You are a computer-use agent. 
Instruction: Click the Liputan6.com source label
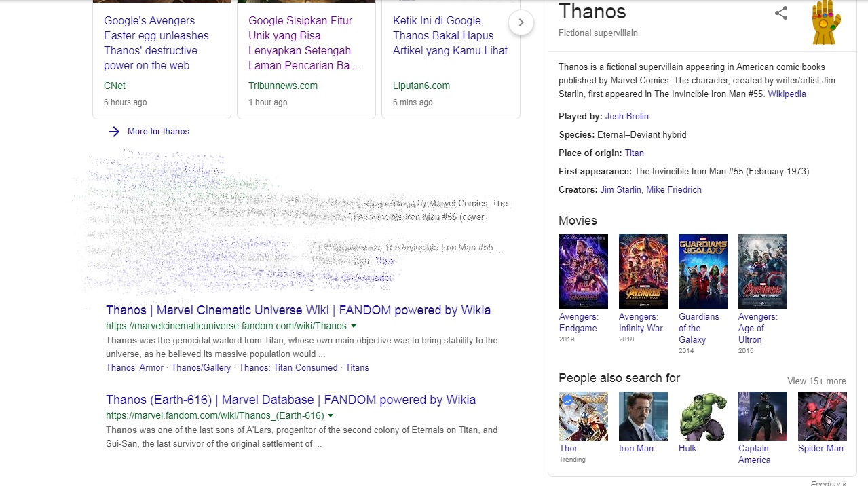pos(421,86)
